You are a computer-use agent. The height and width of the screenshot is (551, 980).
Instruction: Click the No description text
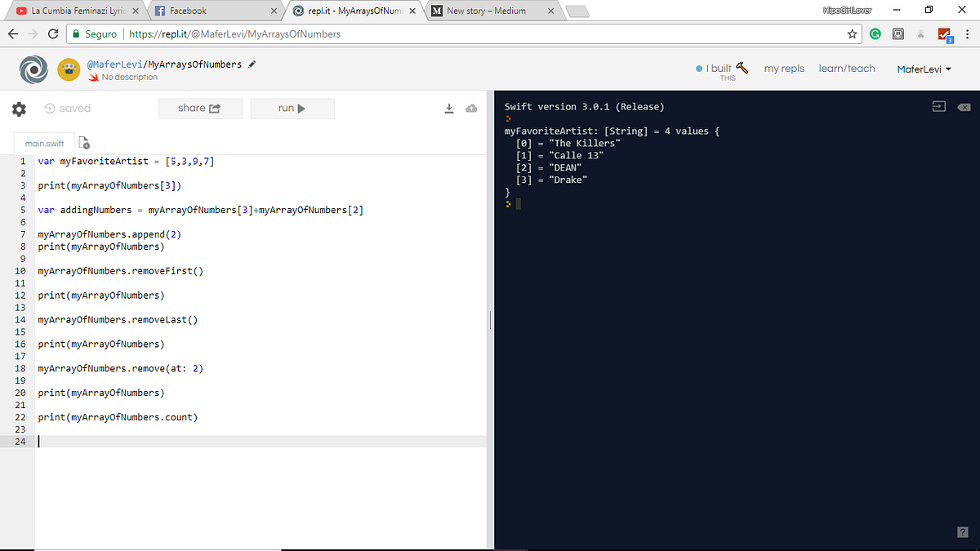click(x=129, y=78)
